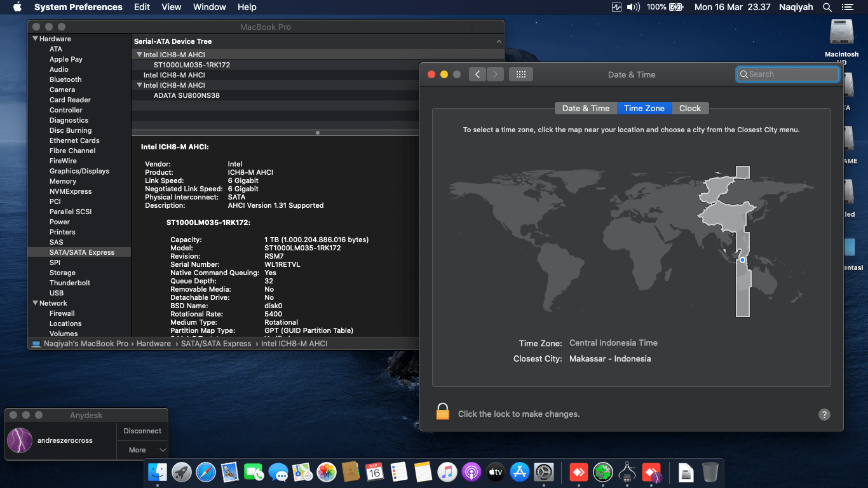Switch to Clock tab

click(690, 108)
